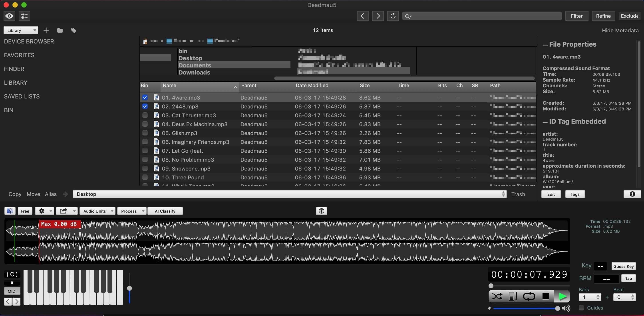The image size is (644, 316).
Task: Open FAVORITES section in sidebar
Action: click(19, 55)
